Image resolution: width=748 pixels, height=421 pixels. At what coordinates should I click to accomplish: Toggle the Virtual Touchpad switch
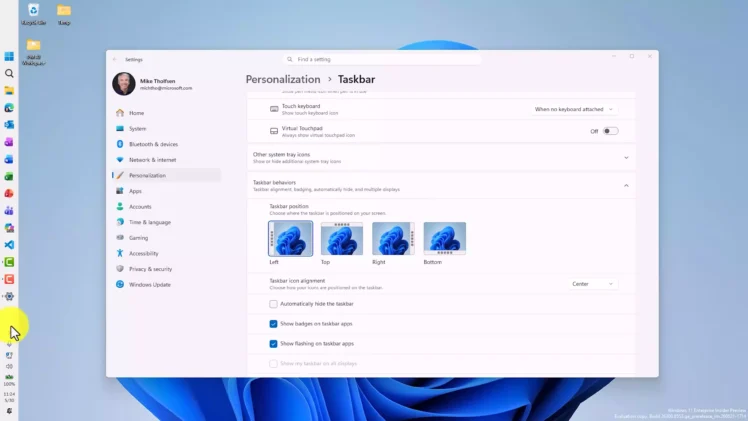(x=610, y=131)
